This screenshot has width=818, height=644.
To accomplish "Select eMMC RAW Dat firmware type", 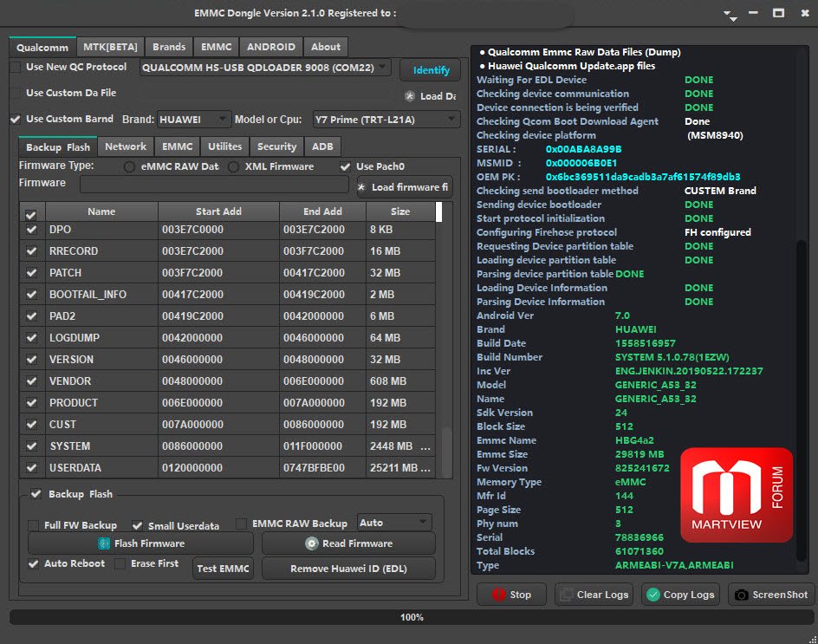I will point(129,166).
